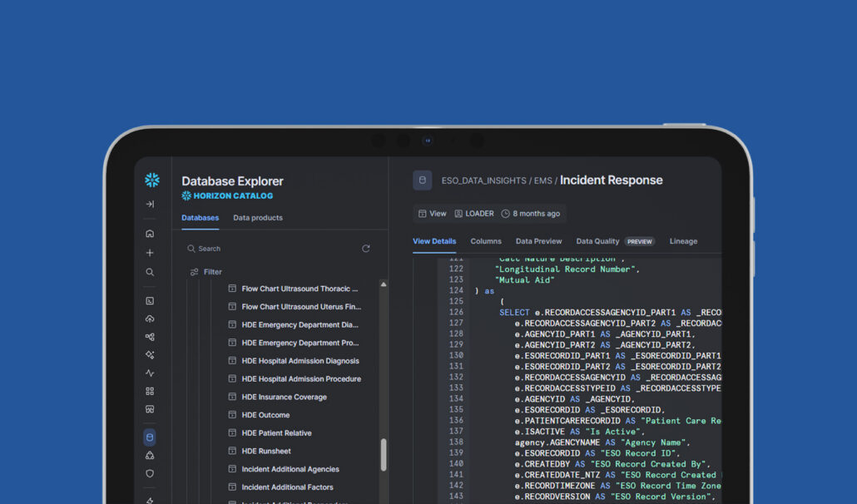Image resolution: width=857 pixels, height=504 pixels.
Task: Click the ESO_DATA_INSIGHTS breadcrumb link
Action: [483, 180]
